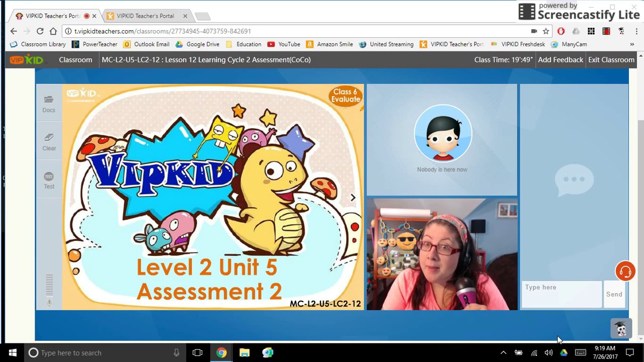
Task: Open Action Center notifications
Action: (630, 352)
